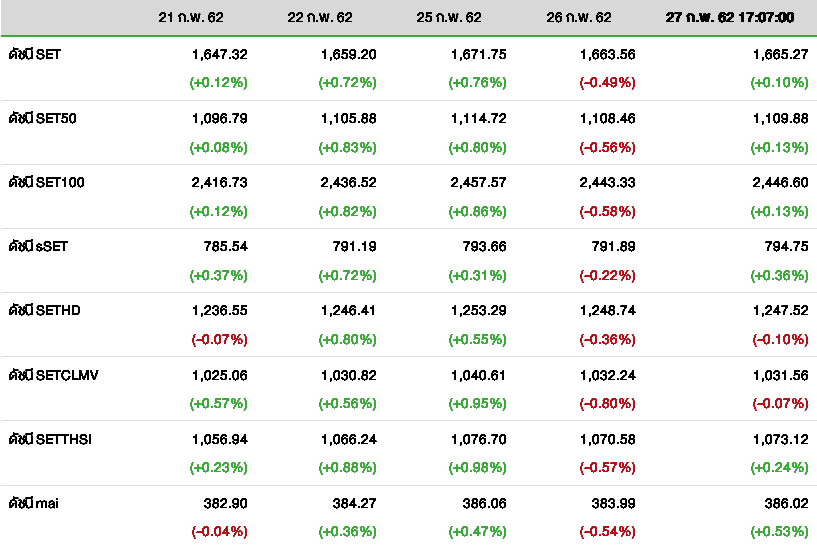Open the ดัชนี SETCLMV index link

[54, 374]
